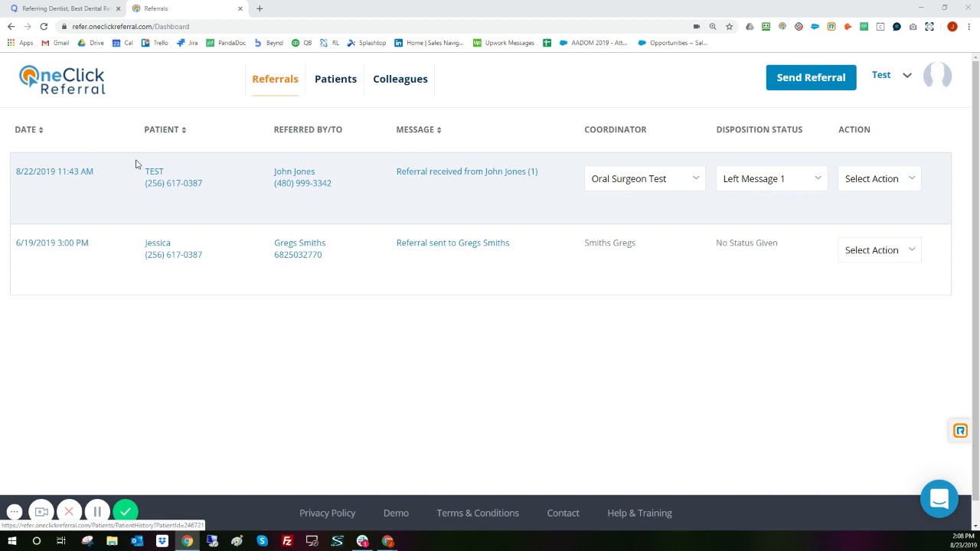Click the Salesforce cloud extension icon
Viewport: 980px width, 551px height.
click(815, 26)
